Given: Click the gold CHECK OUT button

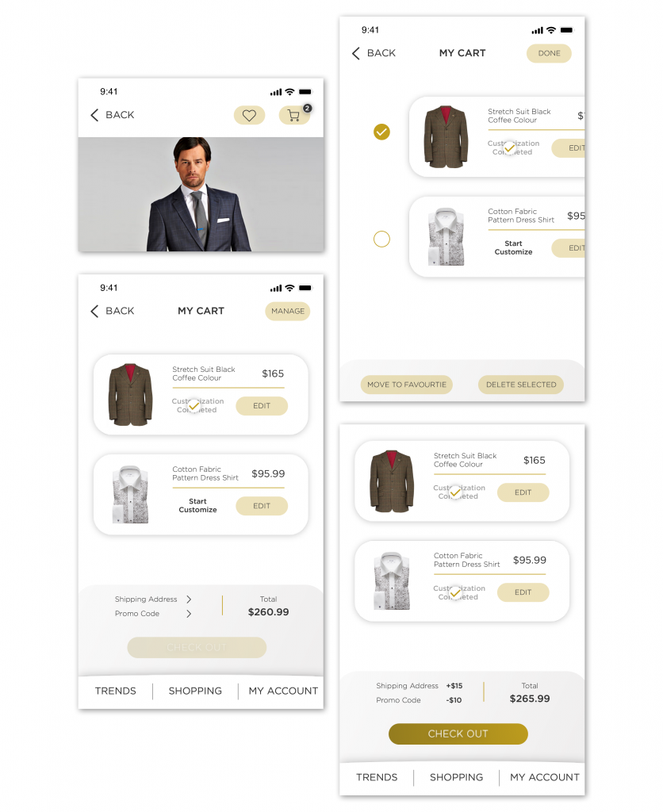Looking at the screenshot, I should click(x=458, y=733).
